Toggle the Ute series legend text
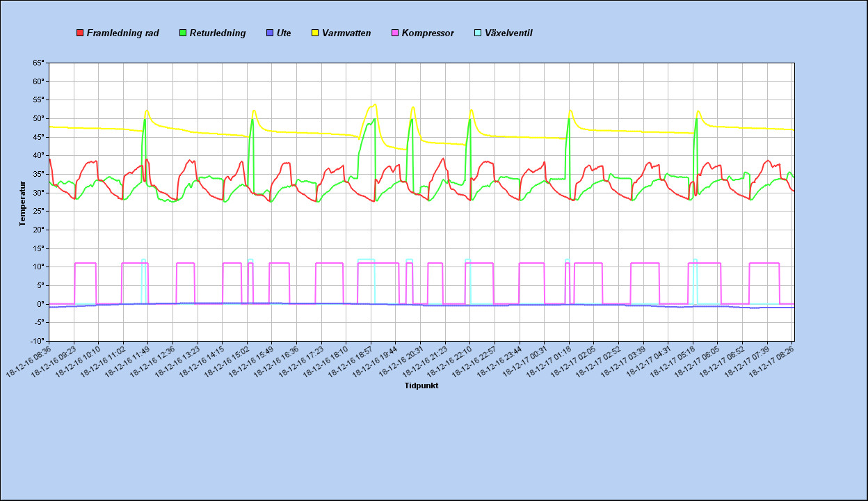868x501 pixels. pos(284,33)
